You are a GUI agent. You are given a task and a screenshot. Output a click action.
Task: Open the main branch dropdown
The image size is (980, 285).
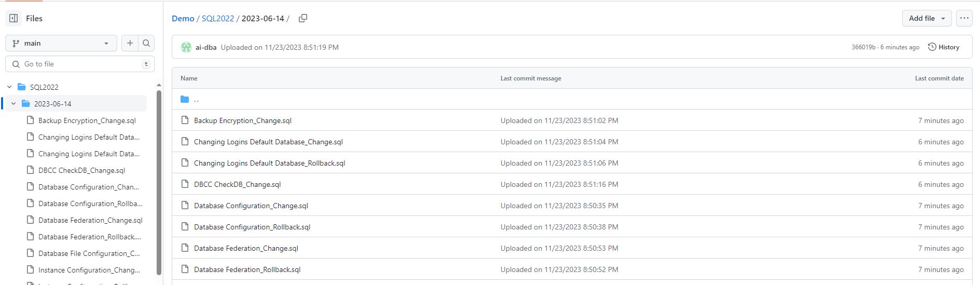coord(61,43)
